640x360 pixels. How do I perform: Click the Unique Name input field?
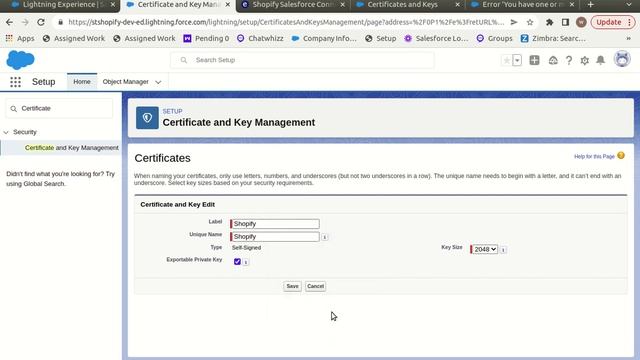[x=275, y=236]
